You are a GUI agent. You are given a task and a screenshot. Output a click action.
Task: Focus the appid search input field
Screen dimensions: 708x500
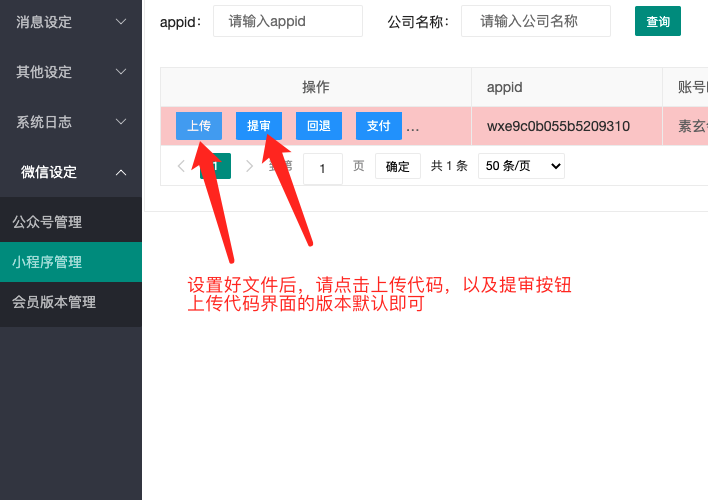pos(287,21)
